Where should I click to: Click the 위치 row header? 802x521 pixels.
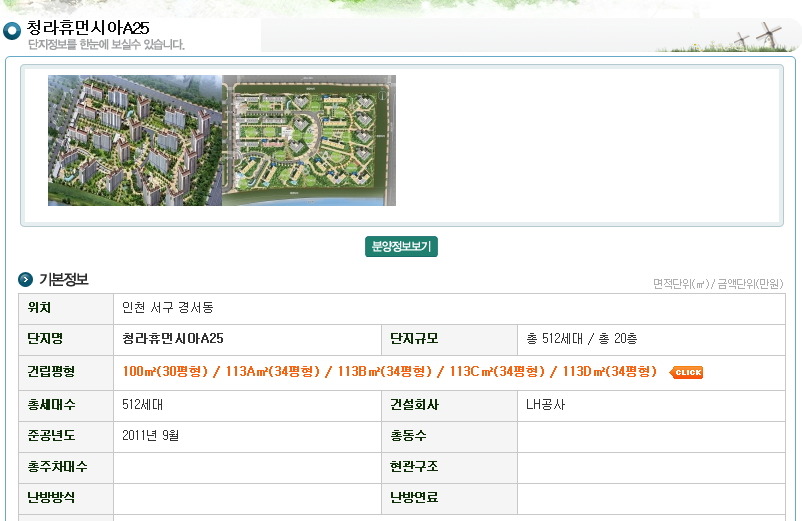(66, 309)
